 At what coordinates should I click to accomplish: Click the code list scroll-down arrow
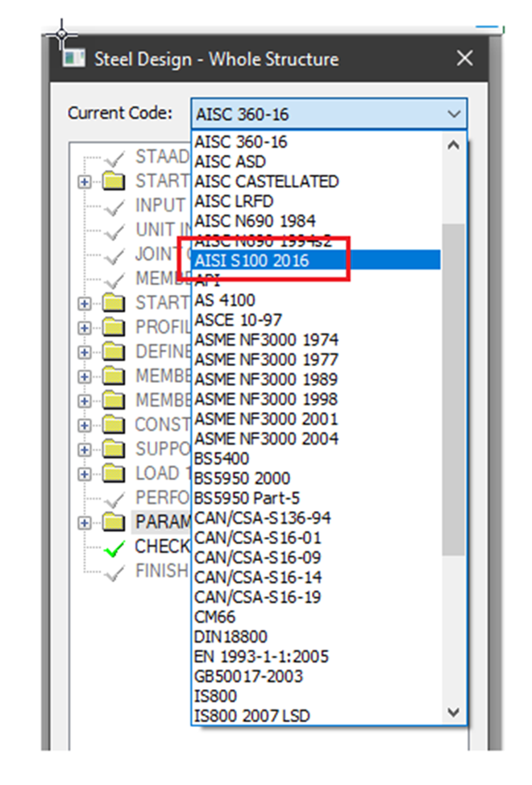pos(454,712)
